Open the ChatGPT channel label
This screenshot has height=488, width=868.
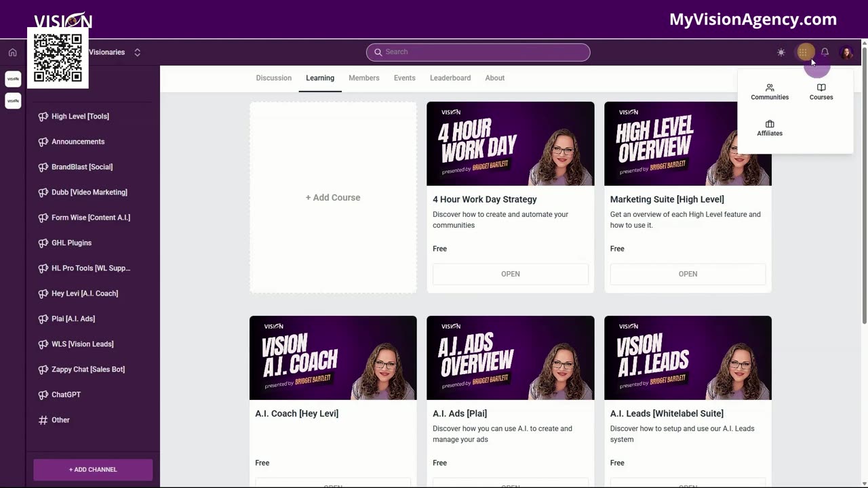(x=66, y=394)
